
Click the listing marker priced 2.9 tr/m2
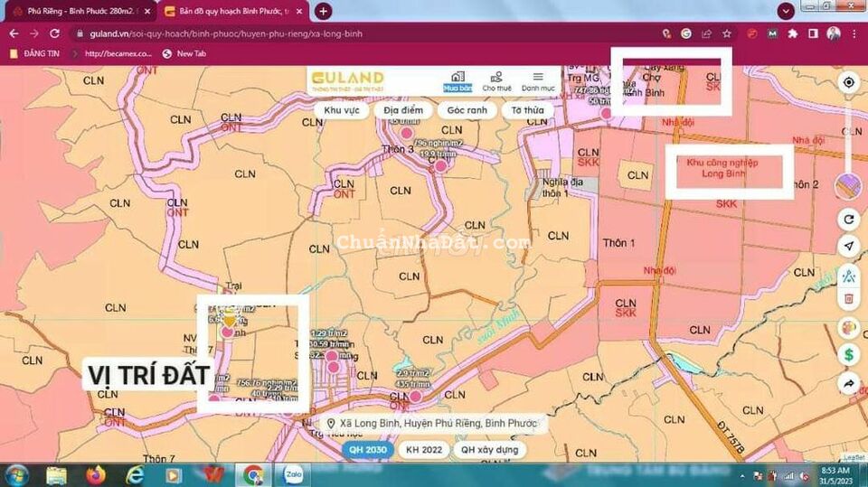415,397
